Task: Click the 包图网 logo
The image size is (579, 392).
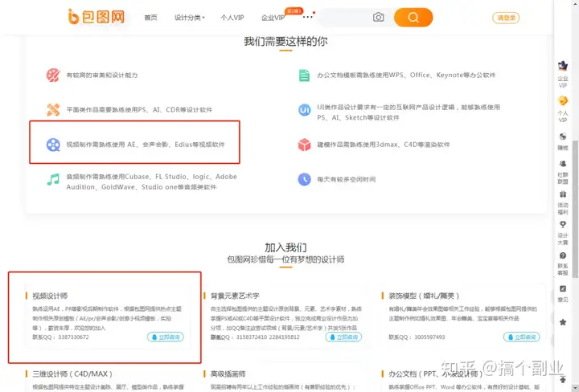Action: [x=96, y=17]
